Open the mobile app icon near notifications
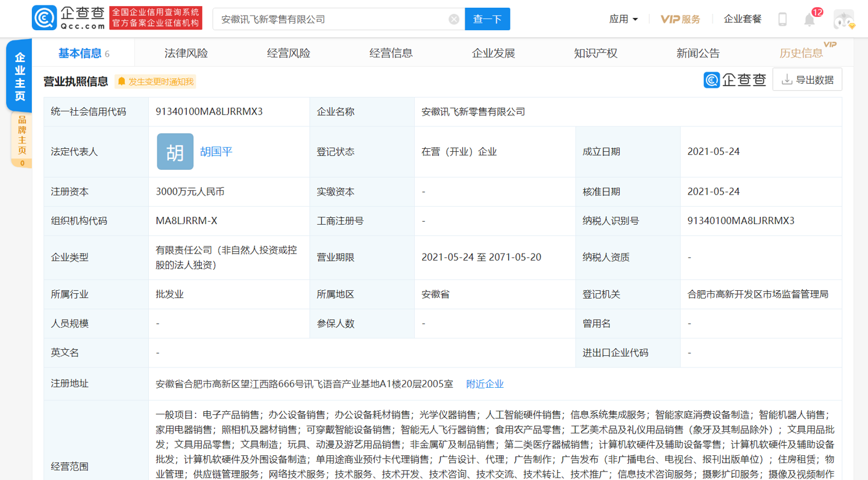868x480 pixels. 782,18
